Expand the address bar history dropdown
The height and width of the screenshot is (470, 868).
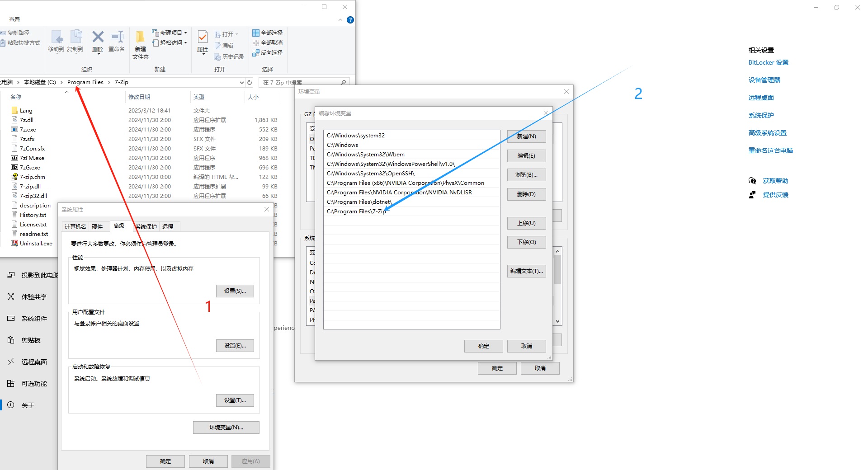[241, 82]
